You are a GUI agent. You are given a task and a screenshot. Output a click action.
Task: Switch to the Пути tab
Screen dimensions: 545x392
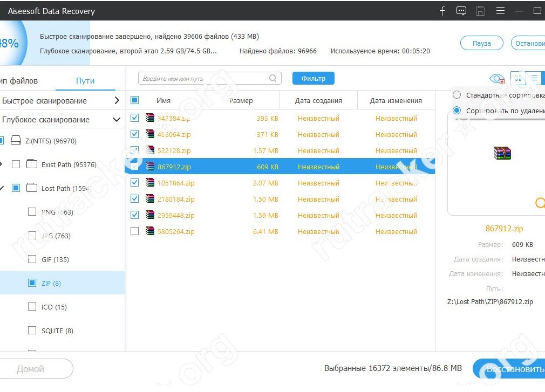click(x=85, y=81)
